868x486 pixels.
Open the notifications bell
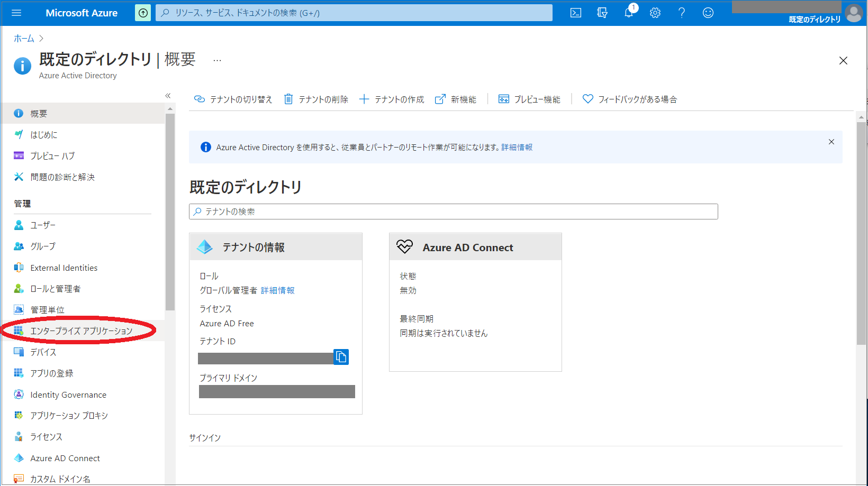point(628,13)
